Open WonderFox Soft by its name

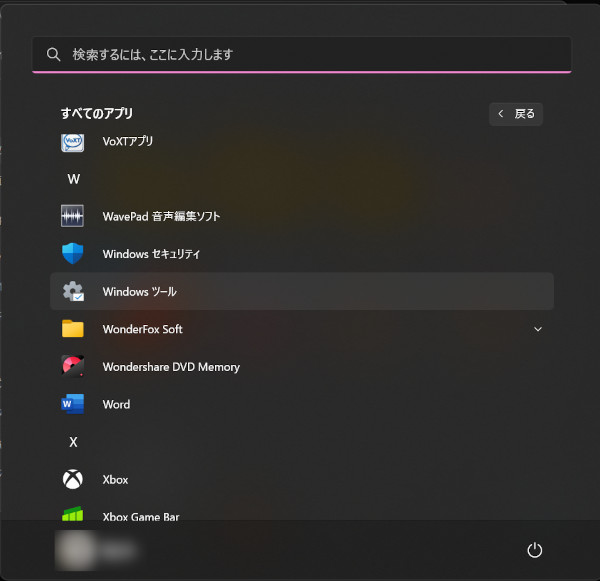[142, 329]
